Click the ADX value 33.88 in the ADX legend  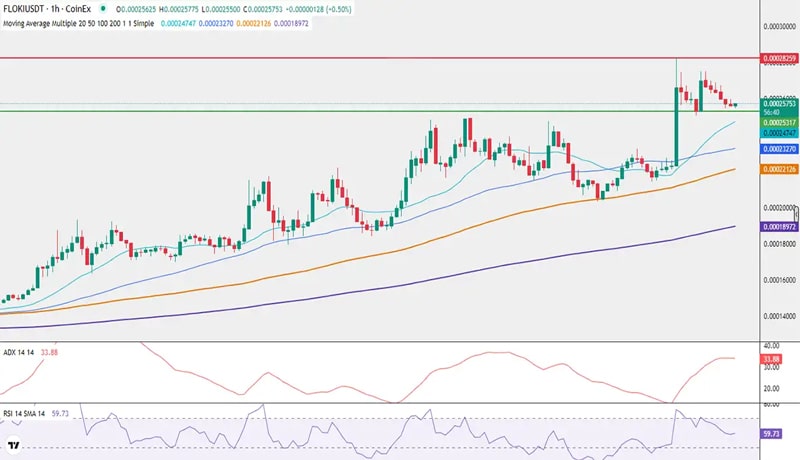(x=49, y=352)
